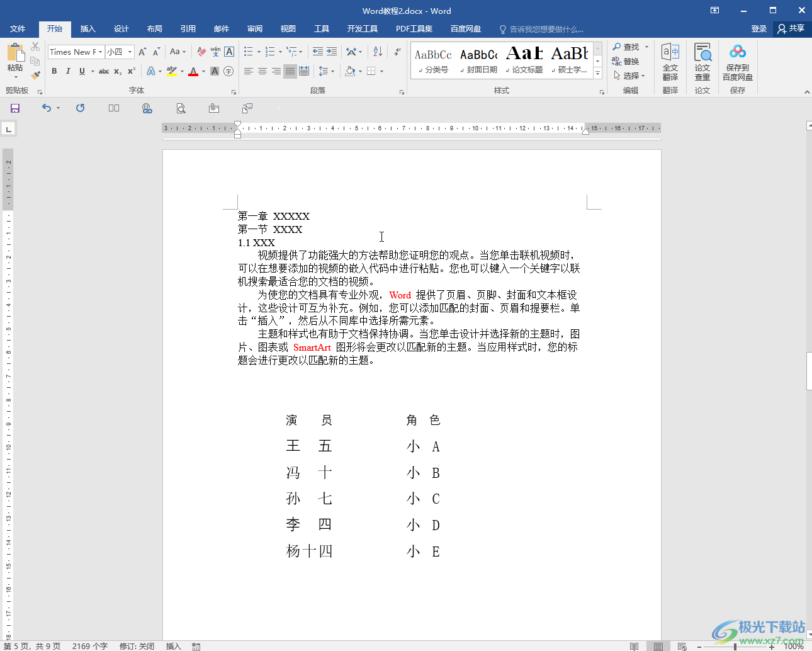Apply red font color

click(x=193, y=71)
